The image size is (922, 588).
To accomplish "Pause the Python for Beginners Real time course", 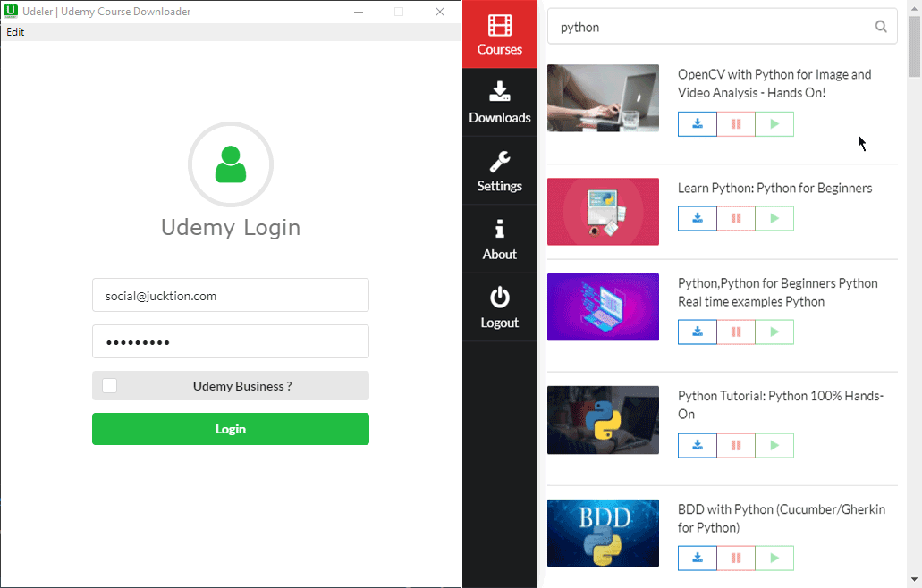I will pos(735,332).
